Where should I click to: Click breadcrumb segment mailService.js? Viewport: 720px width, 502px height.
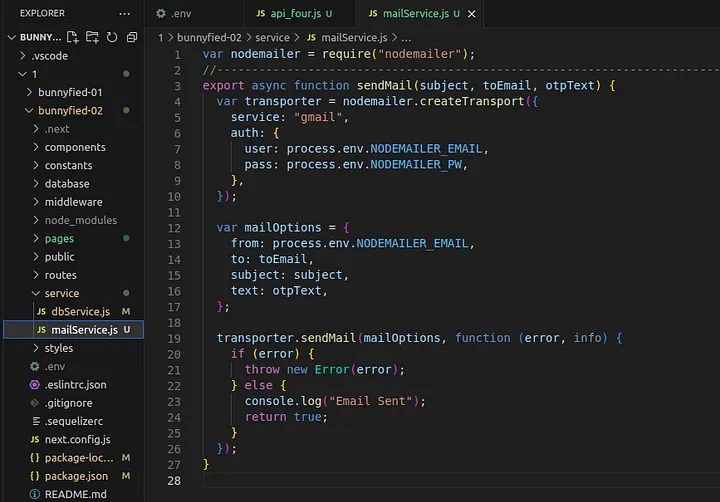(354, 38)
